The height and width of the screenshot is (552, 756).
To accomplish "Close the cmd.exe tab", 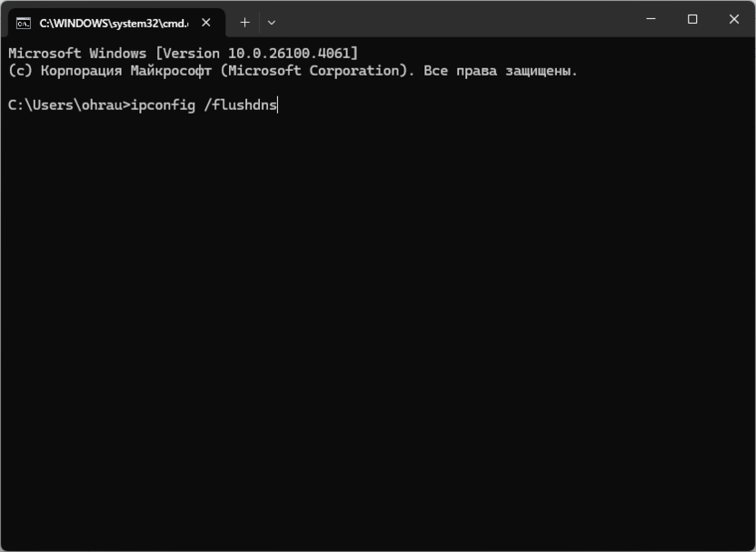I will click(x=207, y=22).
